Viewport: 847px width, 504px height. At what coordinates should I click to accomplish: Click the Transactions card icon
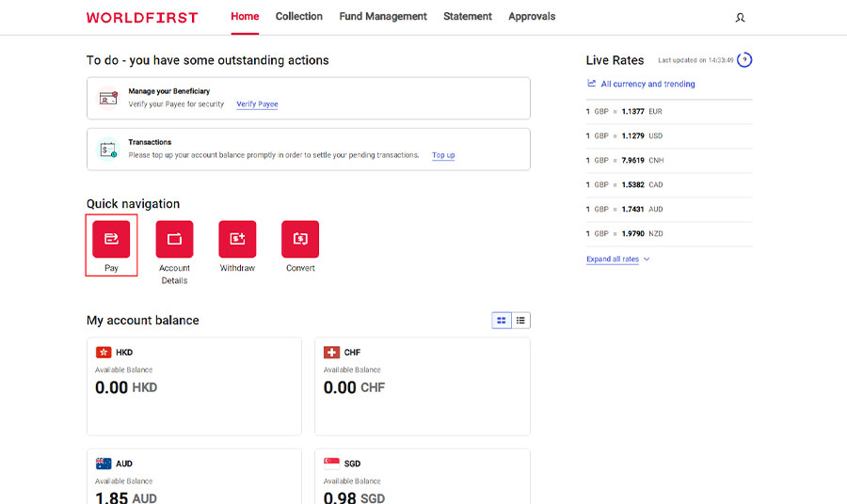(x=108, y=150)
